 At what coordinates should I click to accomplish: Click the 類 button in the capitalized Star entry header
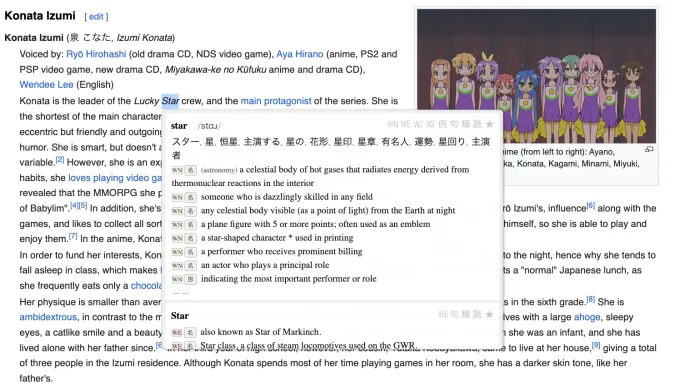(x=465, y=314)
